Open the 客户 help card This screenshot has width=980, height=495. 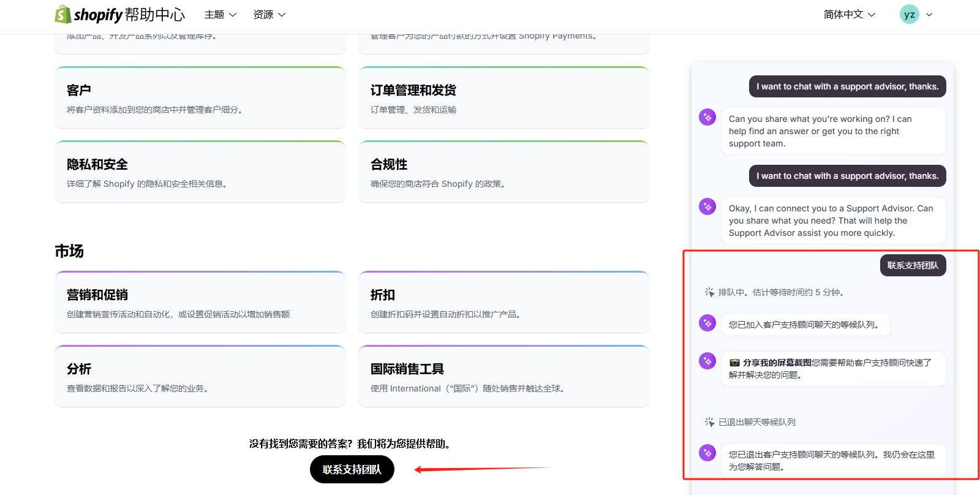[x=200, y=97]
